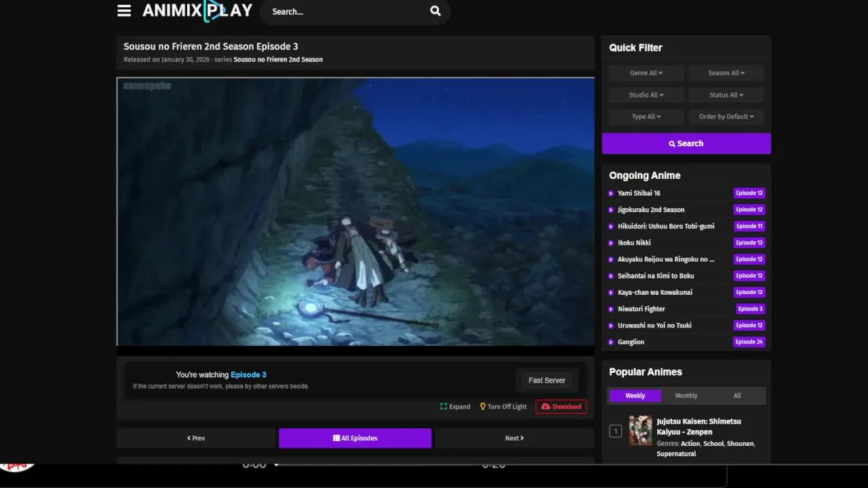Click the purple bullet beside Ikoku Nikki
Screen dimensions: 868x488
611,243
